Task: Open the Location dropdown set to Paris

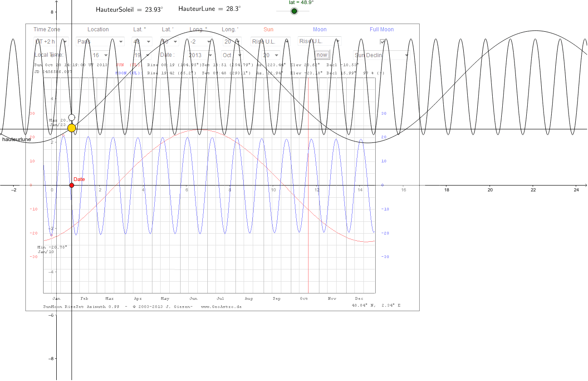Action: [x=100, y=41]
